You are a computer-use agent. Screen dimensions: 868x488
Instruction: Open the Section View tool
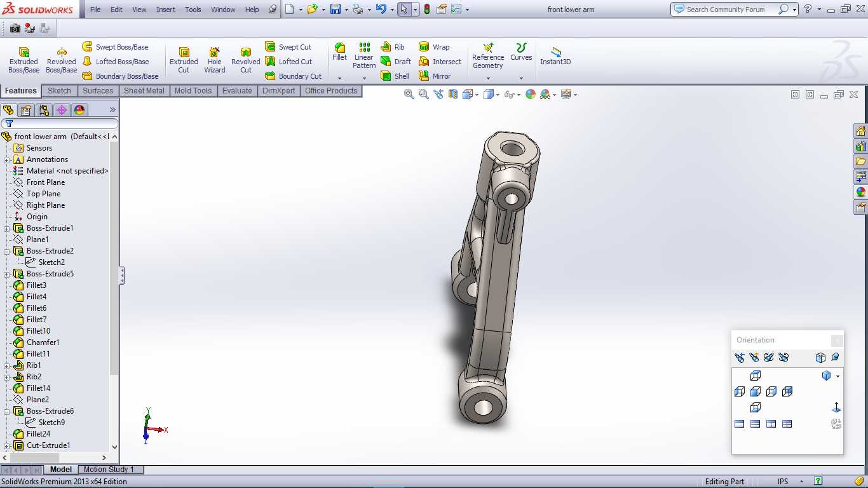453,94
